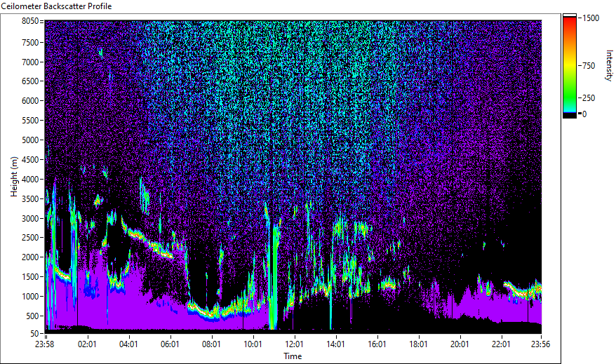Click the intensity color ramp bar
Image resolution: width=616 pixels, height=364 pixels.
point(569,66)
